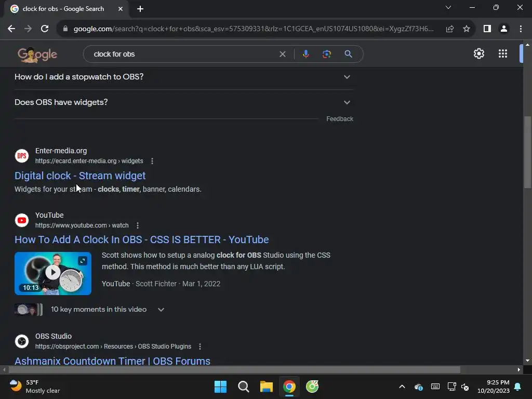Image resolution: width=532 pixels, height=399 pixels.
Task: Click the www.youtube.com watch URL text
Action: (82, 225)
